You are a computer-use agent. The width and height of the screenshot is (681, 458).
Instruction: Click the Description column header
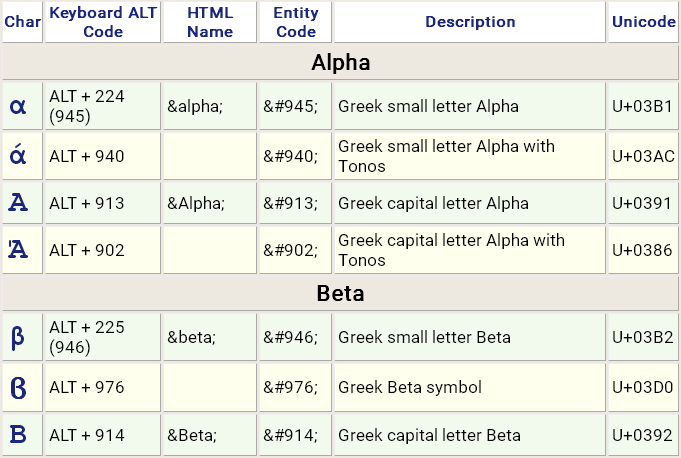(x=470, y=22)
